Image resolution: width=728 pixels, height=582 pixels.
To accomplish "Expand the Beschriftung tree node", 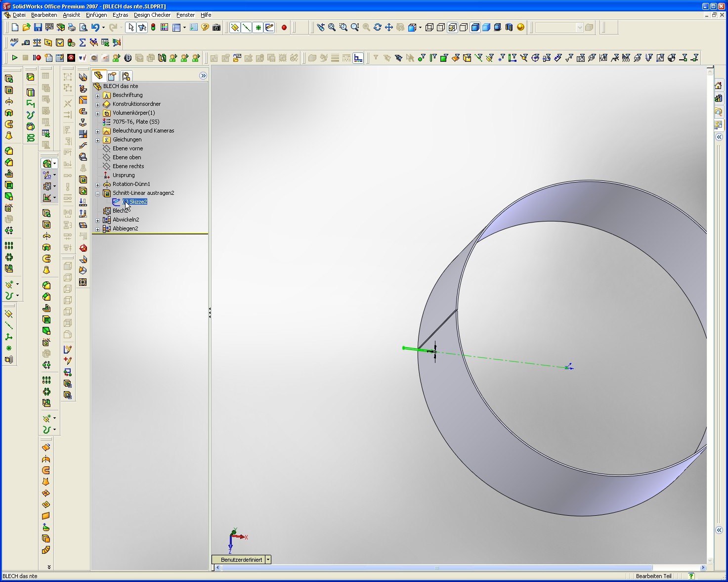I will (x=98, y=95).
